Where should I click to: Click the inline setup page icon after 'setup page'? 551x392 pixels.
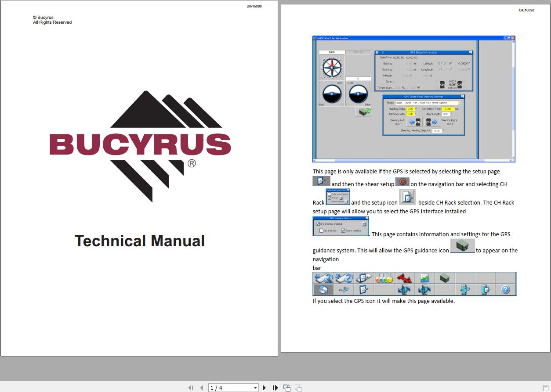pos(321,181)
